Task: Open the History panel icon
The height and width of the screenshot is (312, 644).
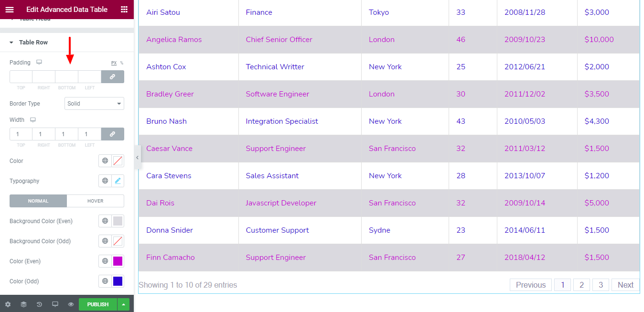Action: (x=39, y=304)
